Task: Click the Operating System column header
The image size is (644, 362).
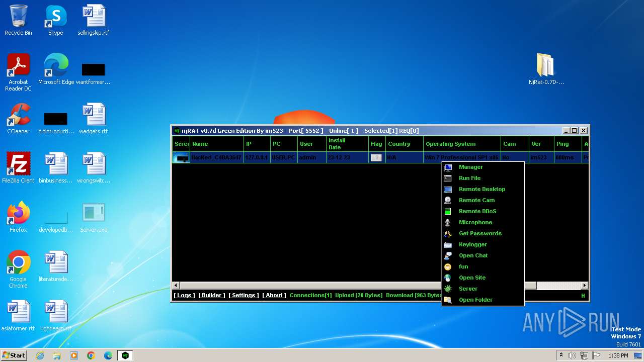Action: pyautogui.click(x=462, y=144)
